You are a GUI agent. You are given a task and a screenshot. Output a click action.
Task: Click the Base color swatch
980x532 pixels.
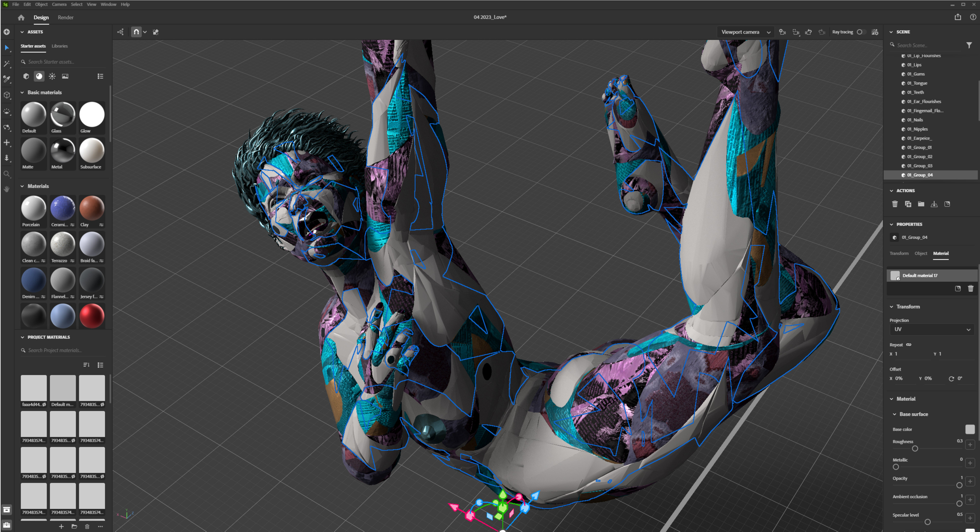pyautogui.click(x=970, y=429)
